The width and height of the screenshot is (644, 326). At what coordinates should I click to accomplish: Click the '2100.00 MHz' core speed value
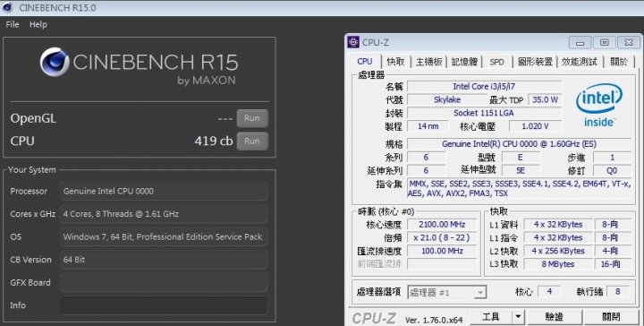pos(442,225)
